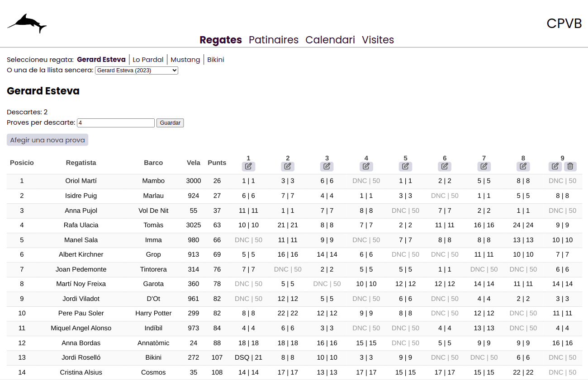The image size is (588, 380).
Task: Go to the Visites tab
Action: (x=378, y=40)
